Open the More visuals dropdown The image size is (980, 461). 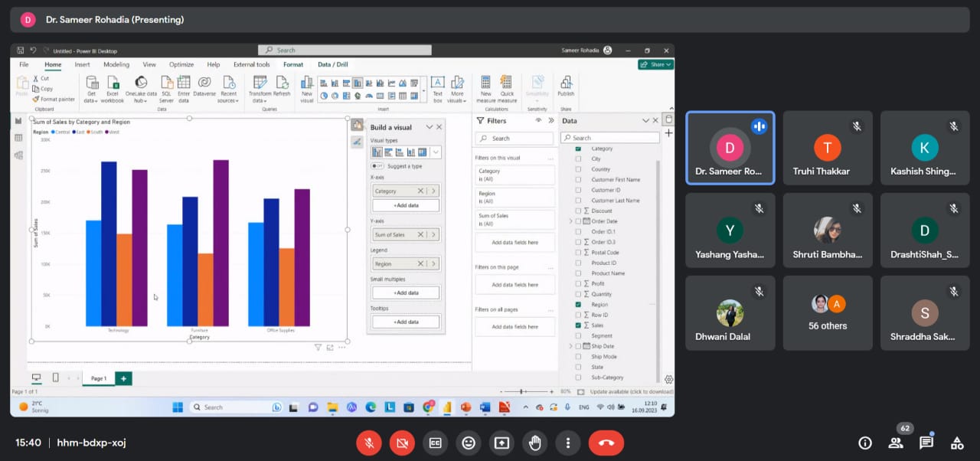pyautogui.click(x=458, y=88)
